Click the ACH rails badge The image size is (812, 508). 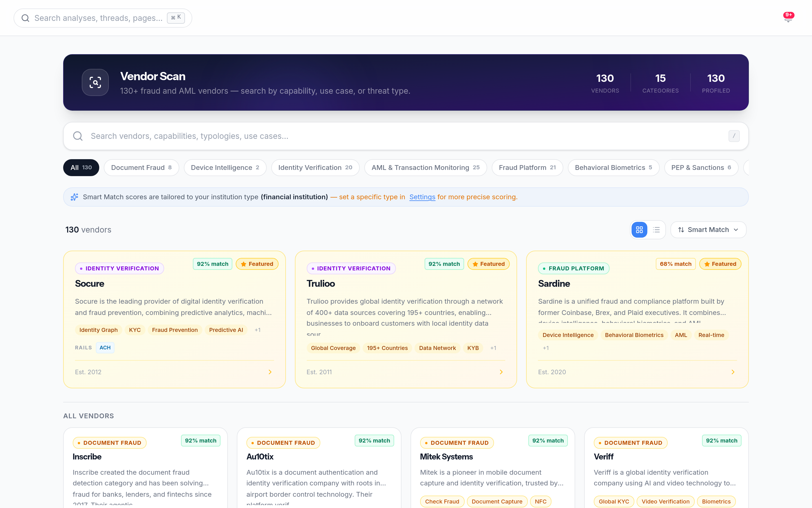click(105, 348)
